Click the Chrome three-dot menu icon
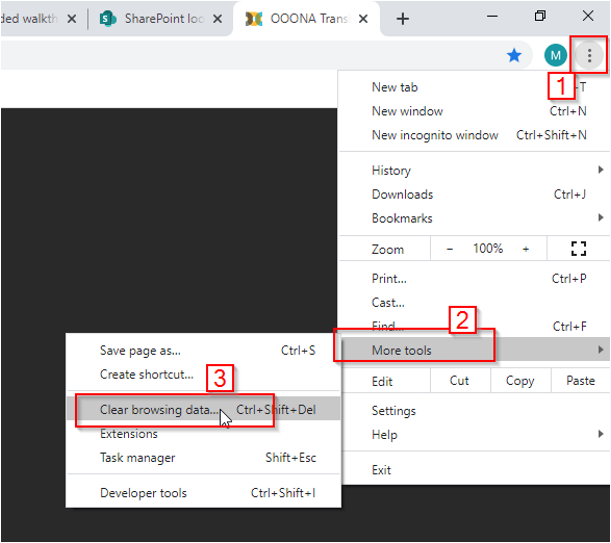The width and height of the screenshot is (611, 543). point(589,56)
